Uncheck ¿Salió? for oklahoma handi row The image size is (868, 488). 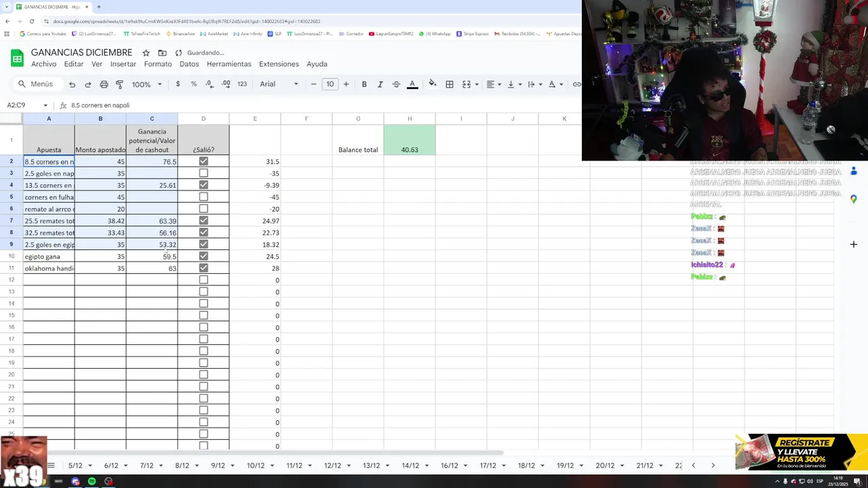click(x=203, y=268)
